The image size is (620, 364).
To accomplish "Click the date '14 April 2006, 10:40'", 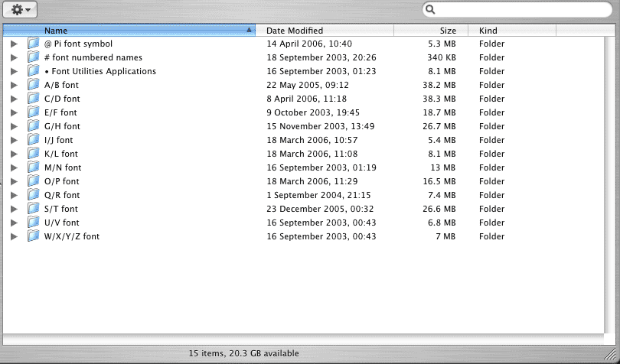I will pyautogui.click(x=309, y=44).
